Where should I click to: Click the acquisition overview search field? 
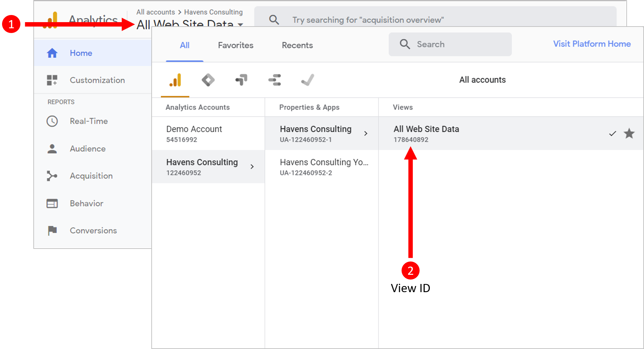(435, 17)
